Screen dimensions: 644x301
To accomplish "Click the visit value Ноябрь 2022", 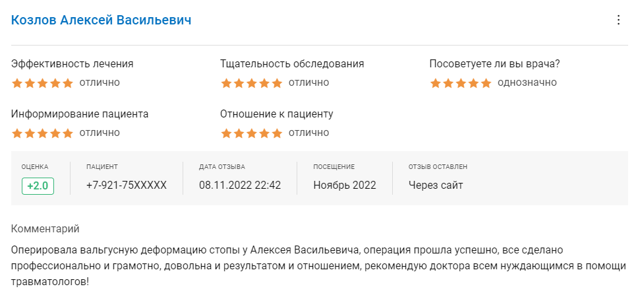I will (345, 185).
